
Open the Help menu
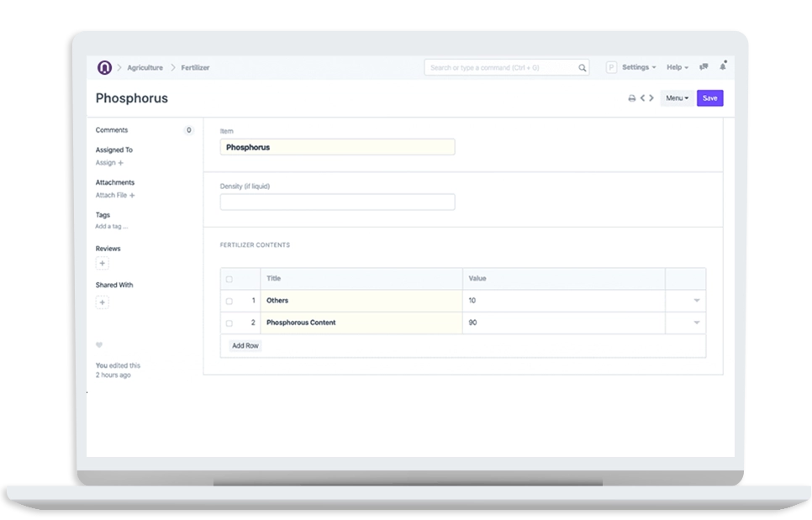(677, 67)
